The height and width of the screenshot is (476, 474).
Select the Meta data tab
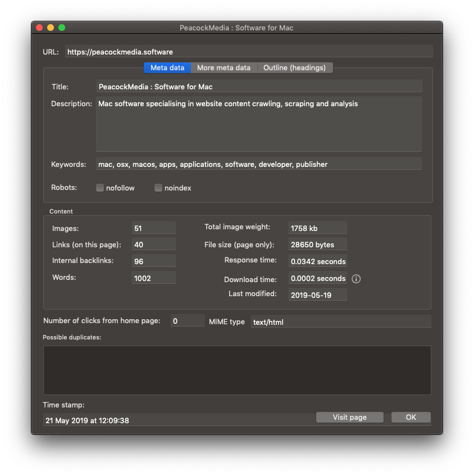click(x=167, y=67)
